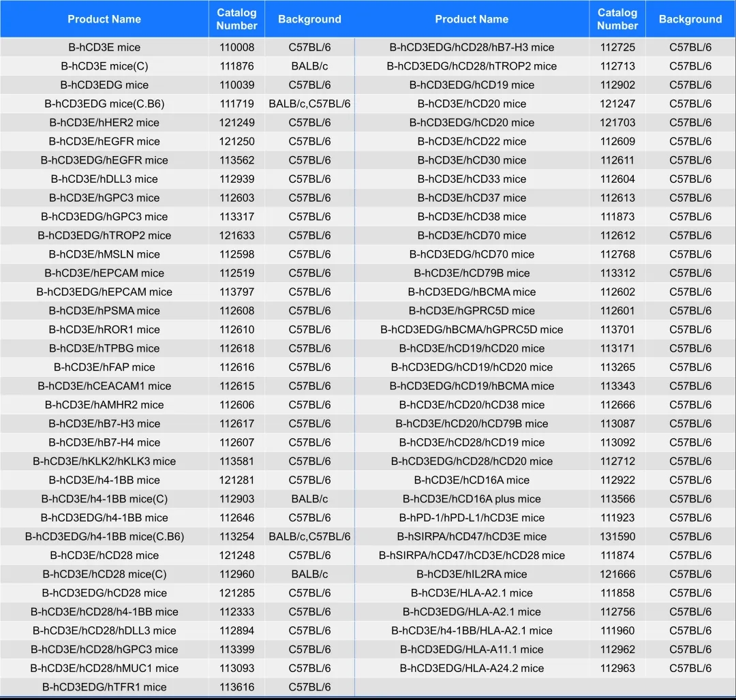Select catalog number 131590
Viewport: 736px width, 700px height.
pos(617,536)
